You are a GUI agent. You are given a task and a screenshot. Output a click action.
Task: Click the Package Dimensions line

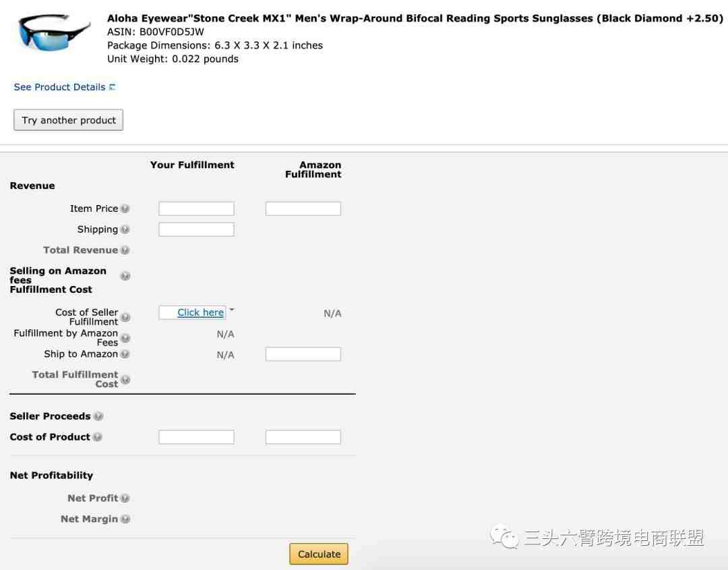coord(215,45)
